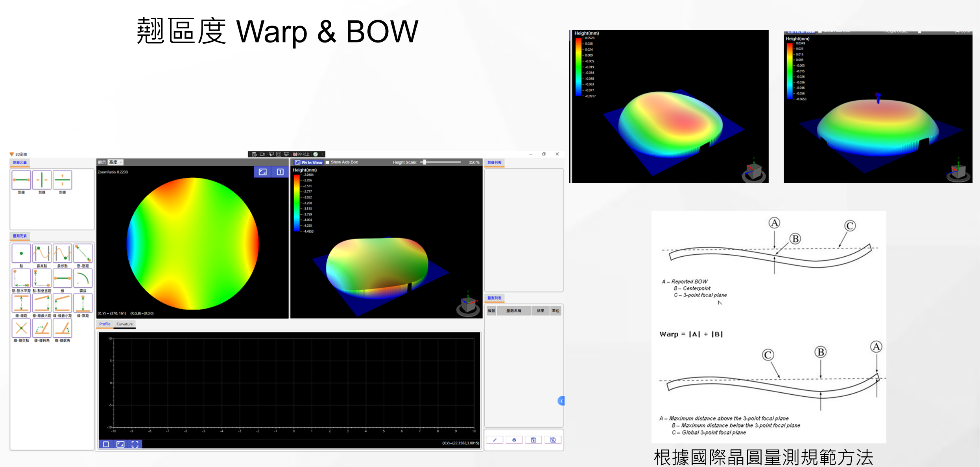Viewport: 980px width, 467px height.
Task: Select the horizontal 剖線 section-line tool
Action: click(21, 180)
